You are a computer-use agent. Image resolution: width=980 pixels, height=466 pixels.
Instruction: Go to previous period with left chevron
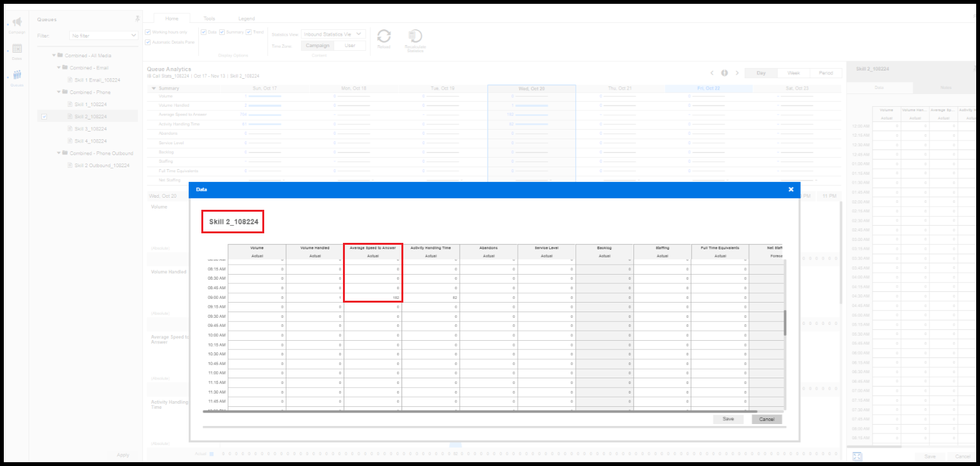coord(712,73)
